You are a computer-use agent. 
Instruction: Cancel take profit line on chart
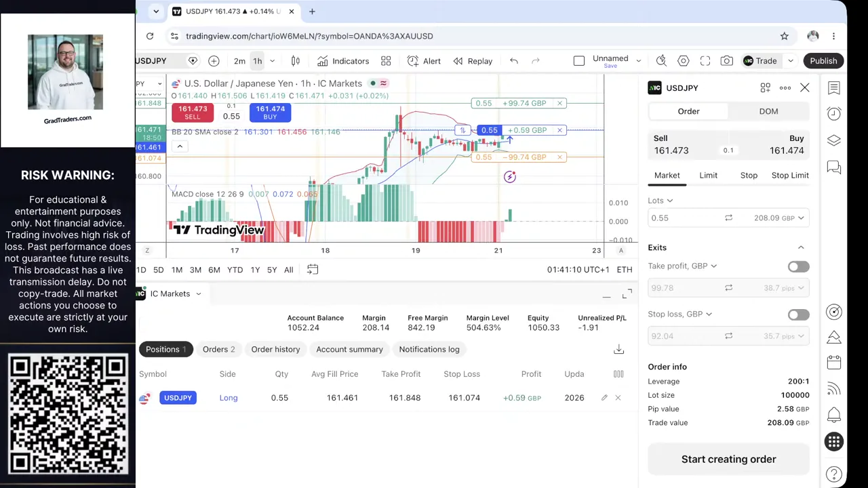coord(559,103)
